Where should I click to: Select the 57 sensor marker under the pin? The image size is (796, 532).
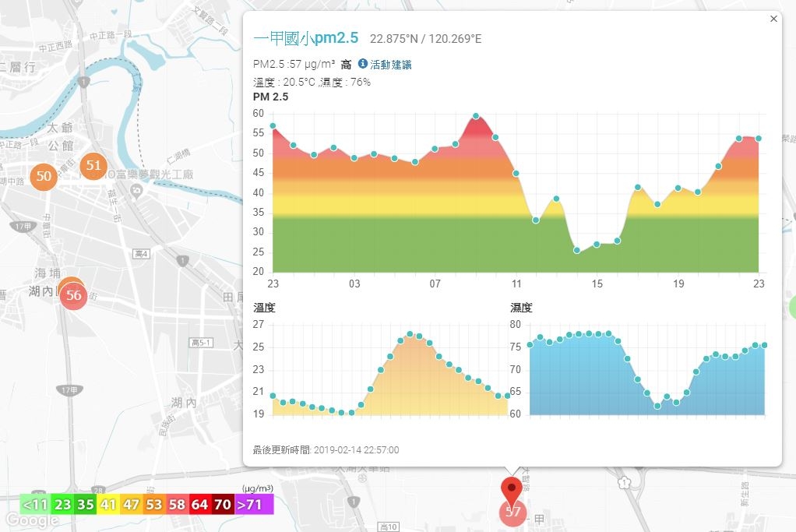[512, 513]
